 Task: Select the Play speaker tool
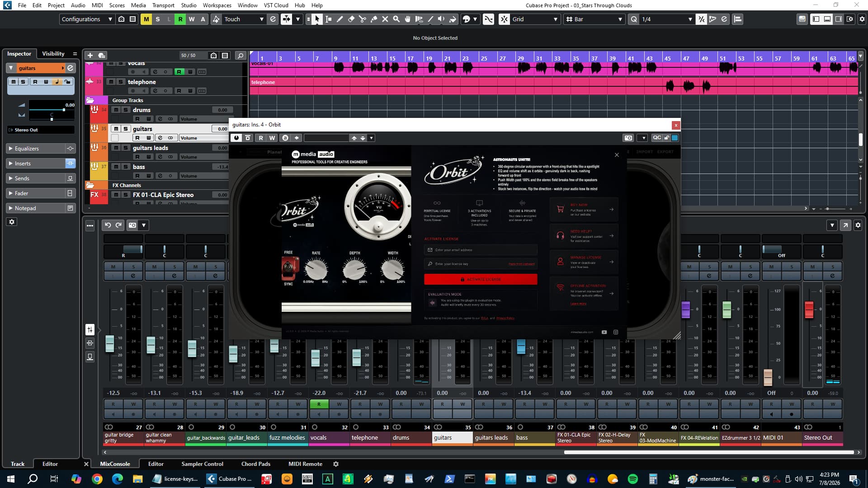pos(441,19)
